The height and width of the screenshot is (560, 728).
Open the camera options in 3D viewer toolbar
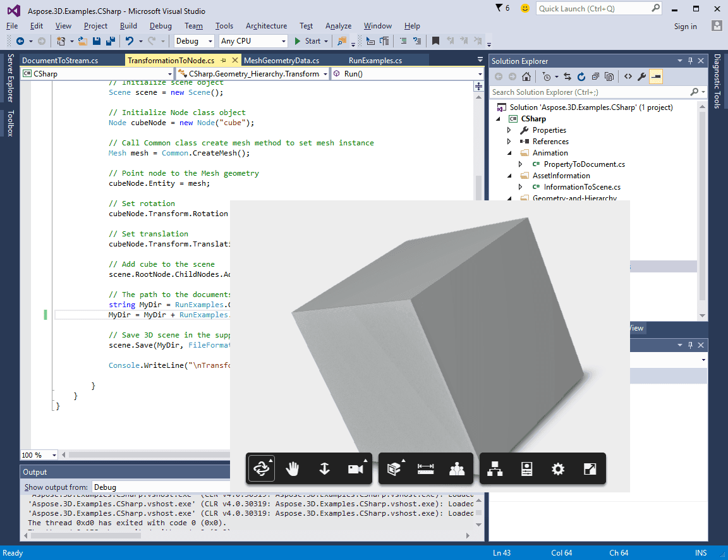click(356, 469)
